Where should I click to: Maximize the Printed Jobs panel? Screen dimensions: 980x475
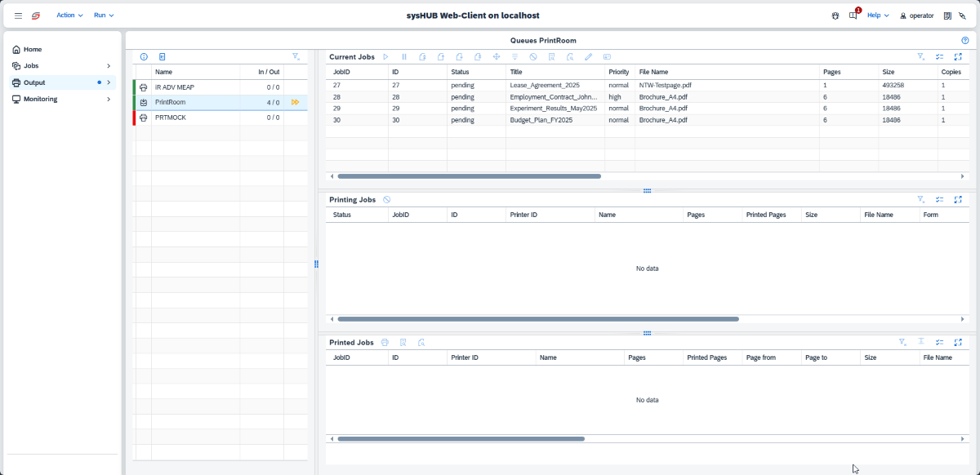point(958,343)
